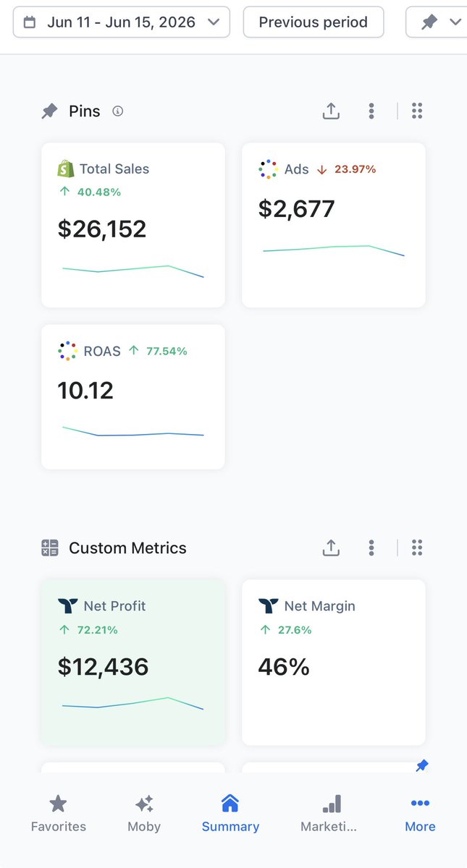Click the colored dots icon on ROAS card
This screenshot has width=467, height=868.
point(67,351)
